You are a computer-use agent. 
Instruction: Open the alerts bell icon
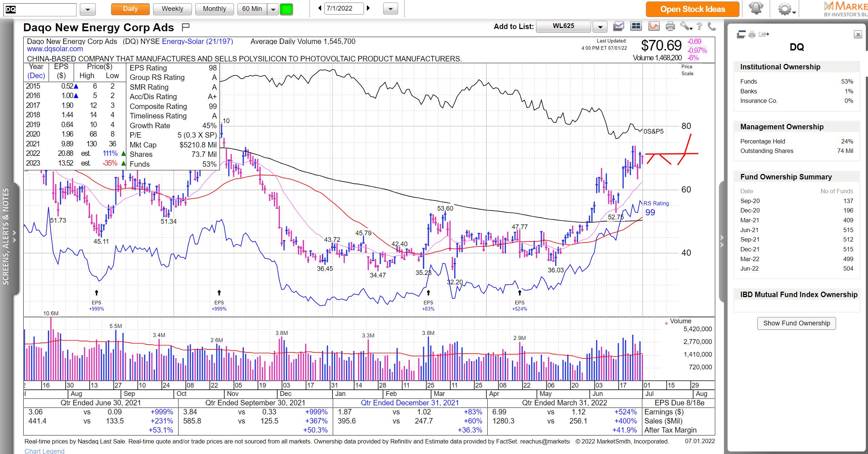click(x=756, y=9)
